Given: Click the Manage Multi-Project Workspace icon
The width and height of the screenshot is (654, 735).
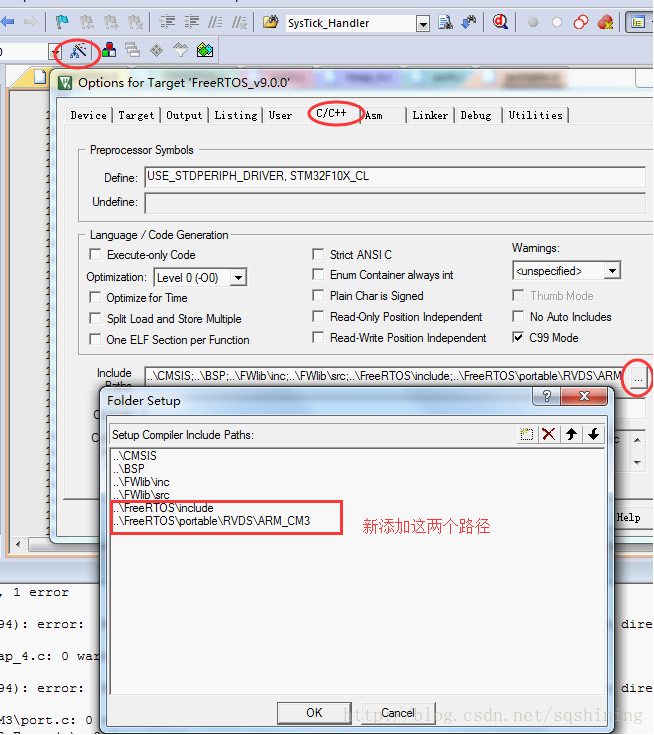Looking at the screenshot, I should [133, 50].
